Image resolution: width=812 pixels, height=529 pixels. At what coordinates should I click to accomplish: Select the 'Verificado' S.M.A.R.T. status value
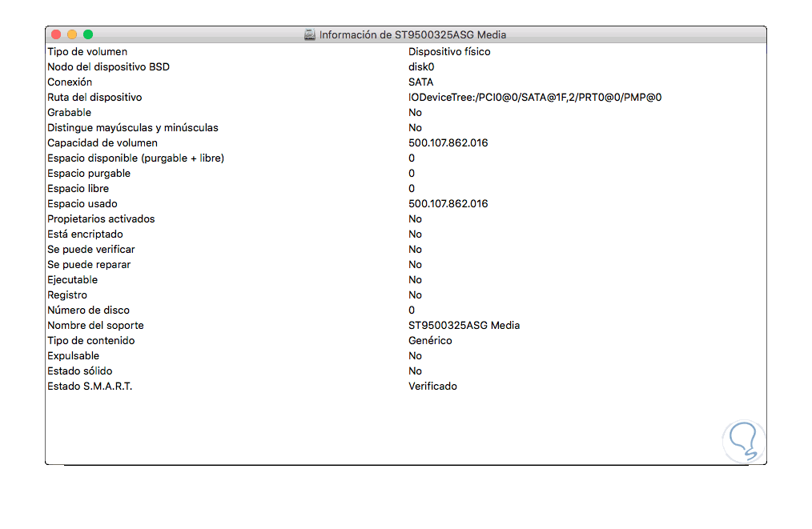coord(432,386)
